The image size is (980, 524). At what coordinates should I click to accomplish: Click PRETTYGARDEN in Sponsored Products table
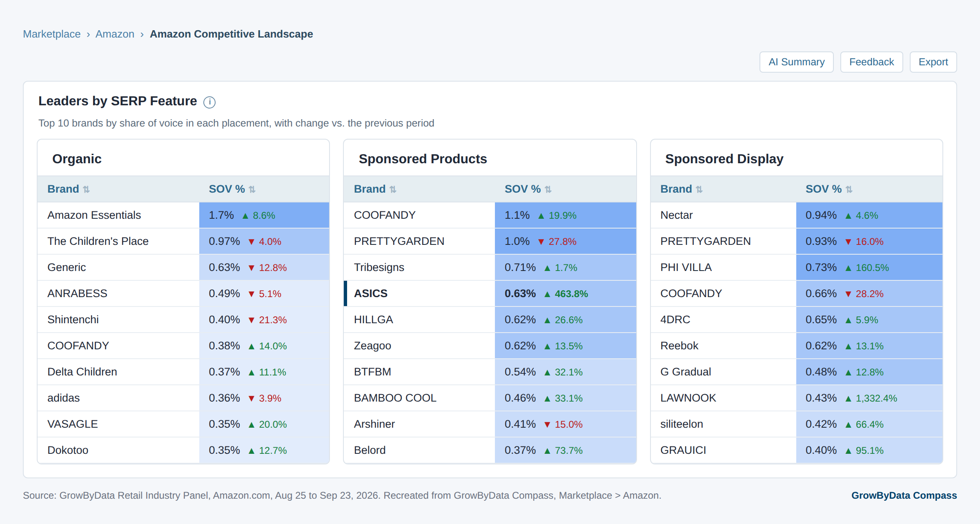399,241
